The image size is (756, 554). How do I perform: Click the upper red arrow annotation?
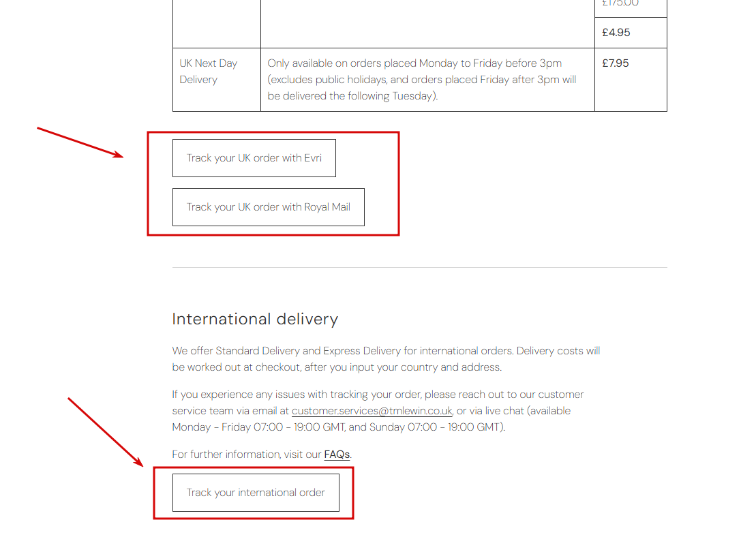coord(80,142)
